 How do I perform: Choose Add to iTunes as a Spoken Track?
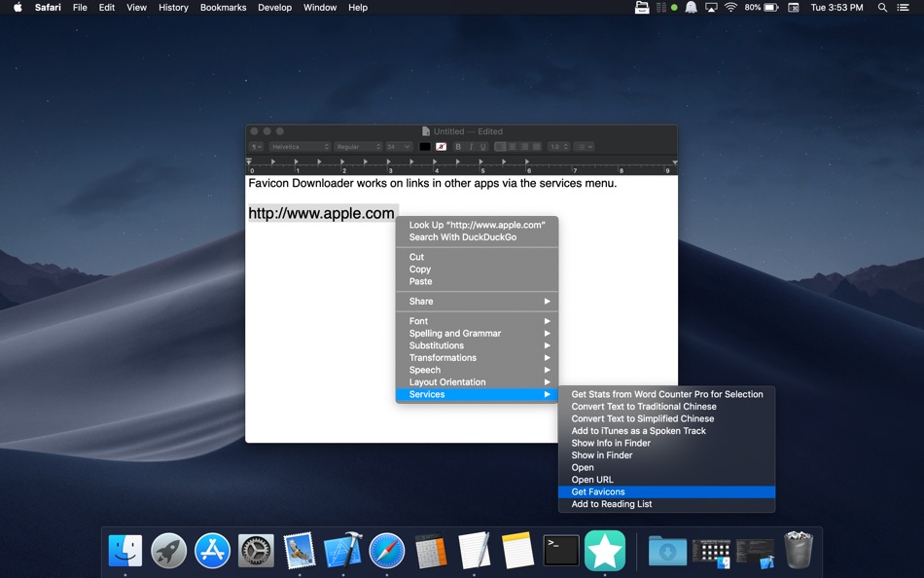pos(666,430)
